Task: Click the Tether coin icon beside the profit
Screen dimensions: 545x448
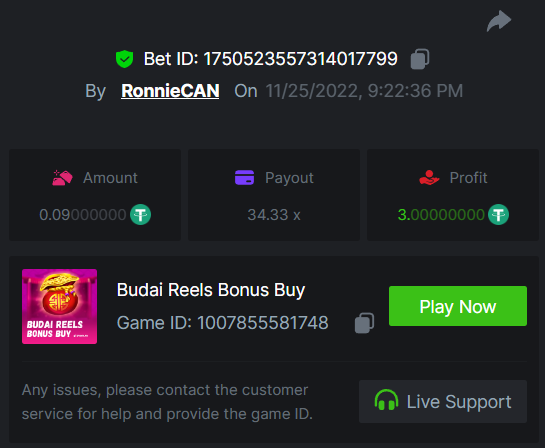Action: 498,215
